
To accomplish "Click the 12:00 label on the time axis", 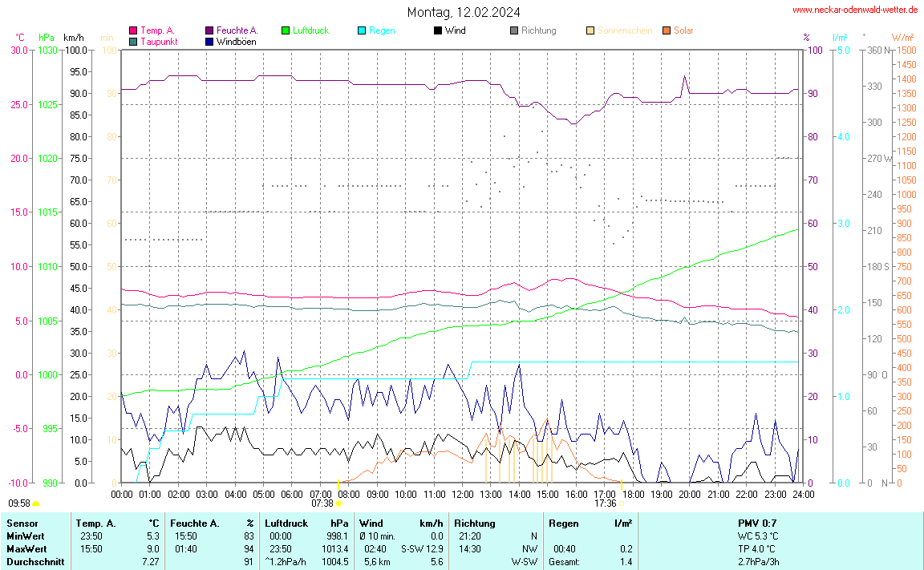I will point(463,493).
